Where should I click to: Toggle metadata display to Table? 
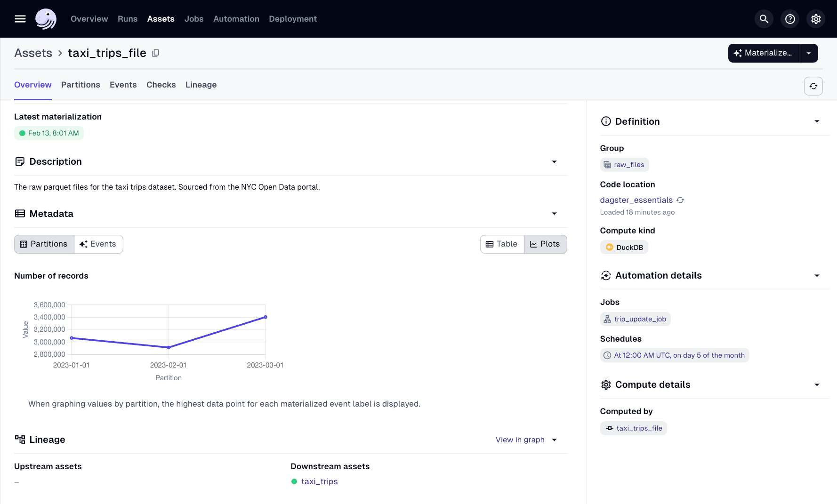pyautogui.click(x=502, y=244)
